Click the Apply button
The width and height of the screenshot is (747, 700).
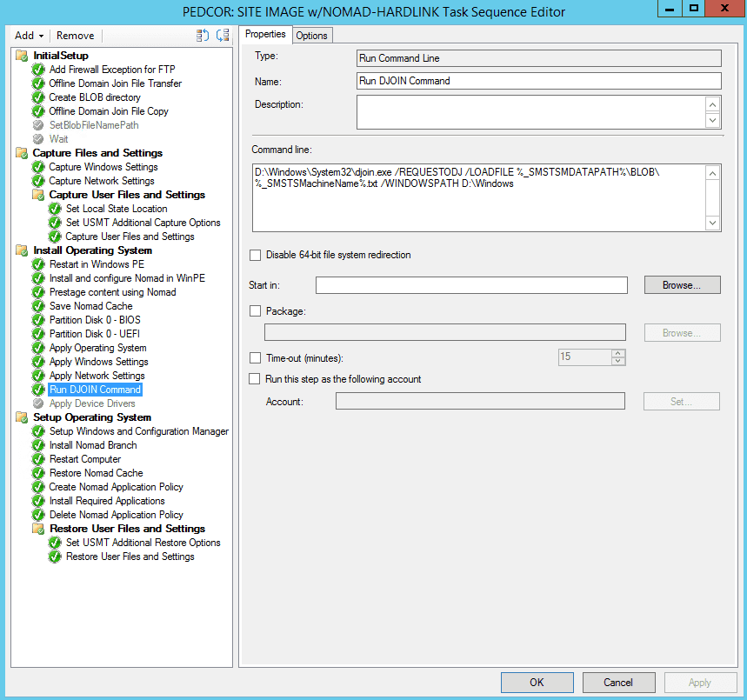[700, 683]
